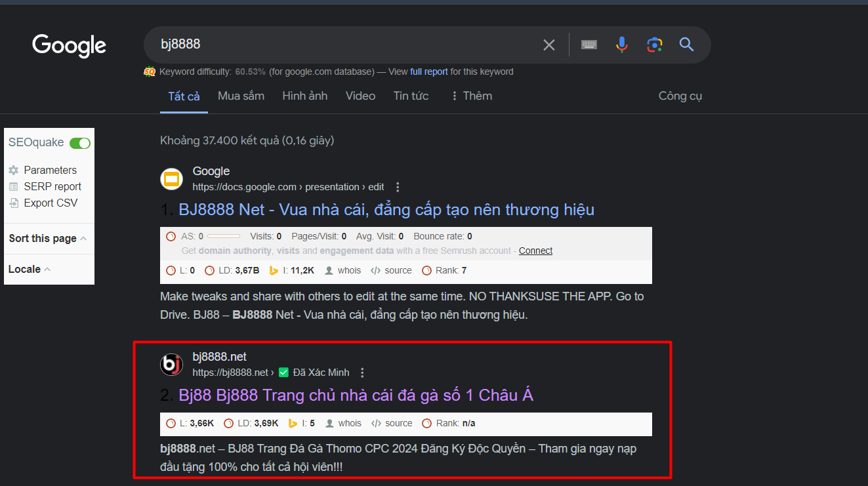This screenshot has height=486, width=868.
Task: Switch to the Hình ảnh tab
Action: click(304, 96)
